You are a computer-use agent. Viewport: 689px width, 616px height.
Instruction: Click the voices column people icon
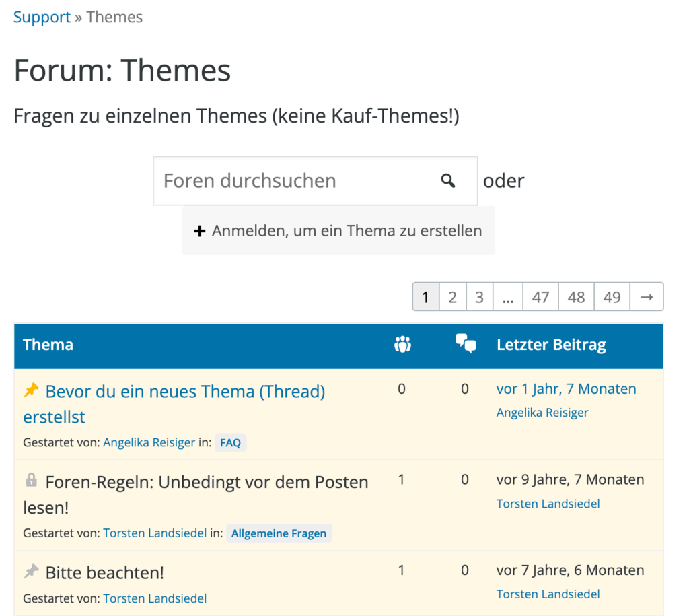pos(402,345)
